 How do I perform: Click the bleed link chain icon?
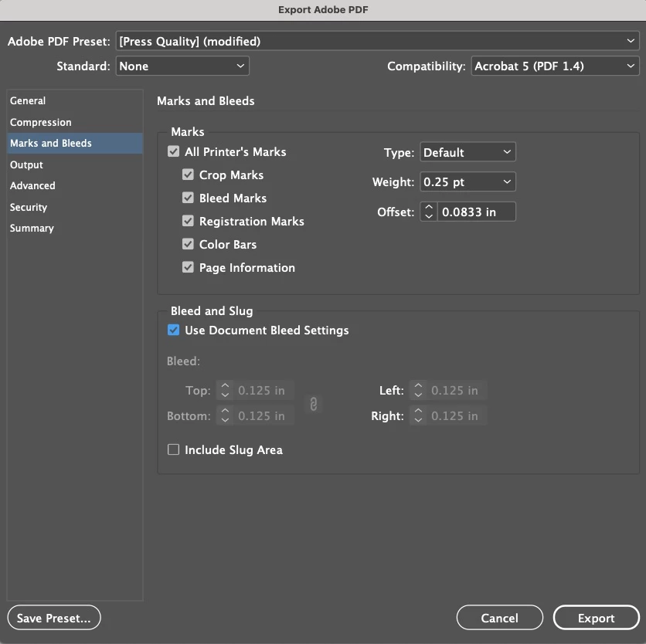tap(314, 404)
